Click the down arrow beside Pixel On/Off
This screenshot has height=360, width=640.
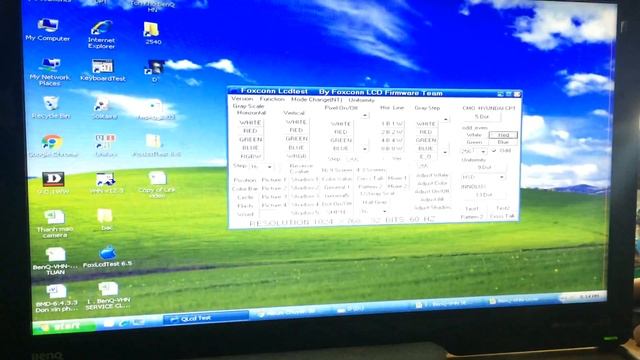(x=365, y=149)
